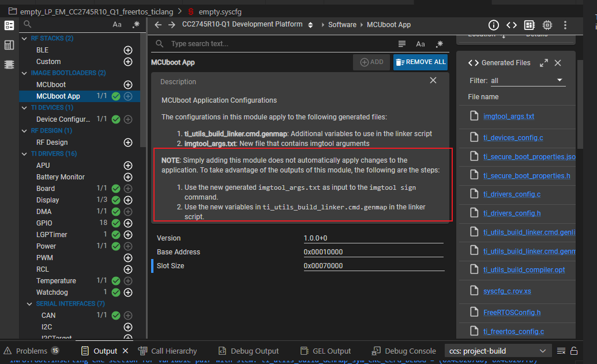
Task: Switch to the Problems tab
Action: [x=32, y=351]
